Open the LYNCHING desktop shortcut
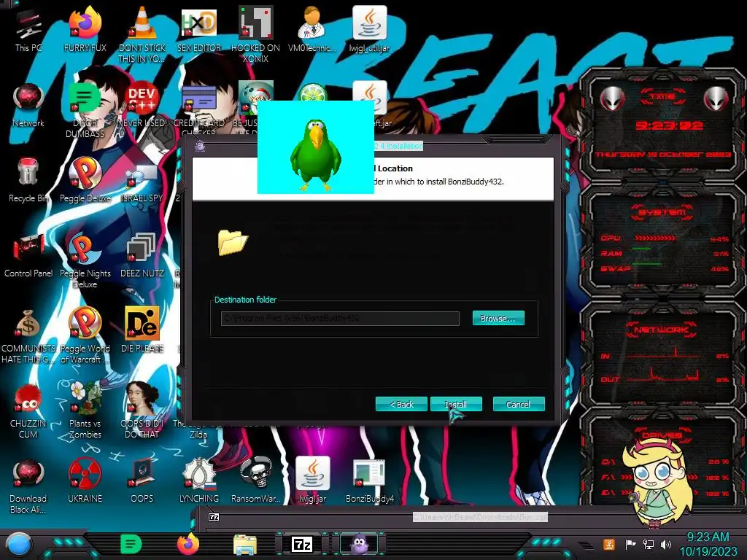747x560 pixels. 199,481
